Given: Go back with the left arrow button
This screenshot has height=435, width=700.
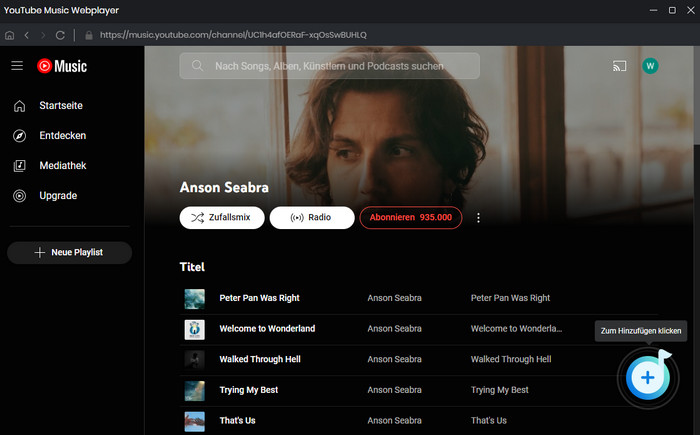Looking at the screenshot, I should point(27,35).
